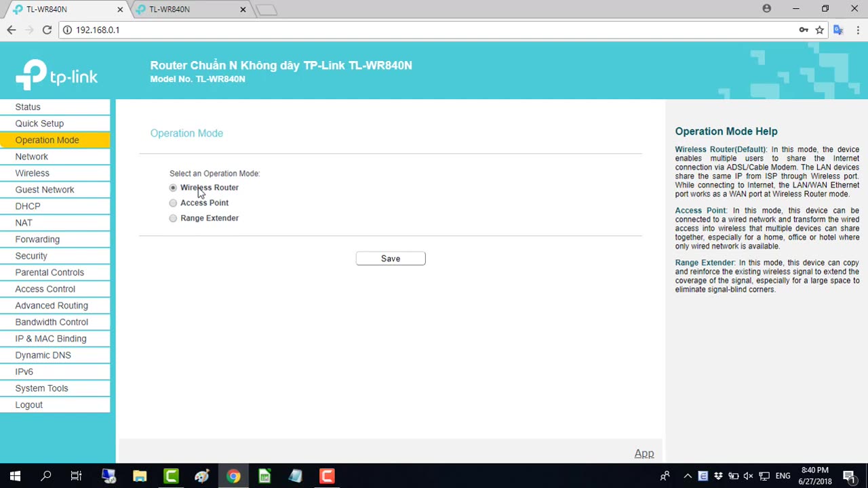Close the second TL-WR840N tab
The width and height of the screenshot is (868, 488).
click(243, 9)
